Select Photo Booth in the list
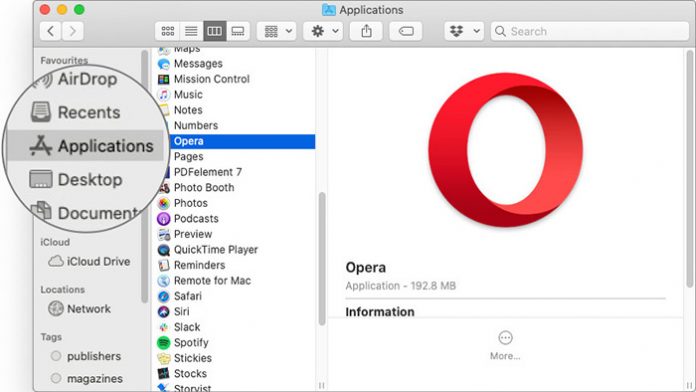This screenshot has height=392, width=696. click(204, 188)
